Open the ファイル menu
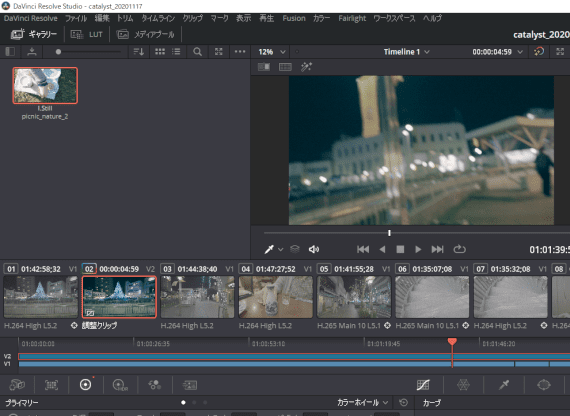This screenshot has height=416, width=570. tap(76, 18)
